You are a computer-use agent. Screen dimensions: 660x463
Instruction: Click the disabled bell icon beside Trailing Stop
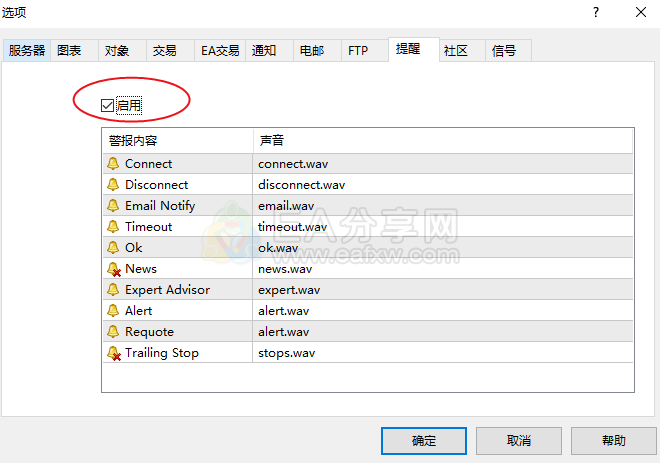point(114,353)
